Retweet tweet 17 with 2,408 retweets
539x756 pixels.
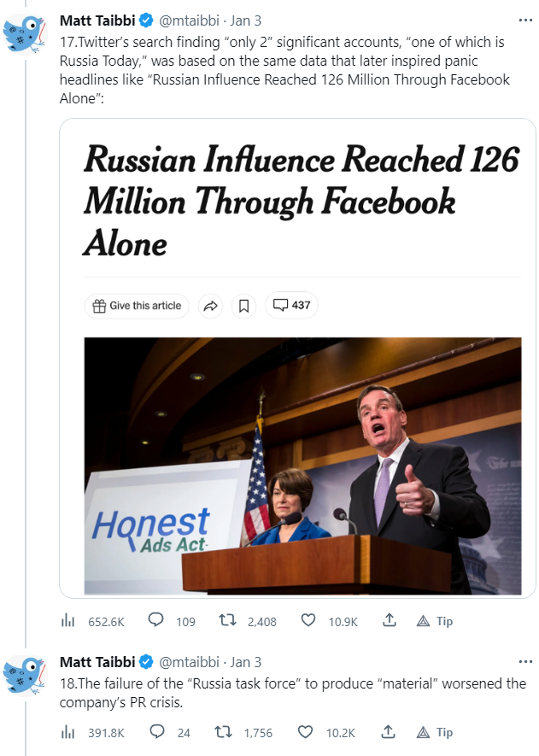click(x=228, y=621)
